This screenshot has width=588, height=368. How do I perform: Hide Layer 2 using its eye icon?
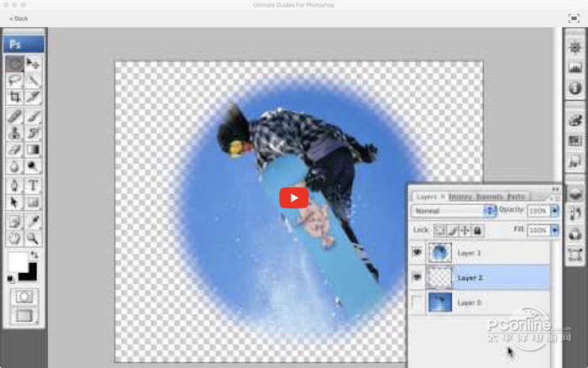pyautogui.click(x=417, y=276)
